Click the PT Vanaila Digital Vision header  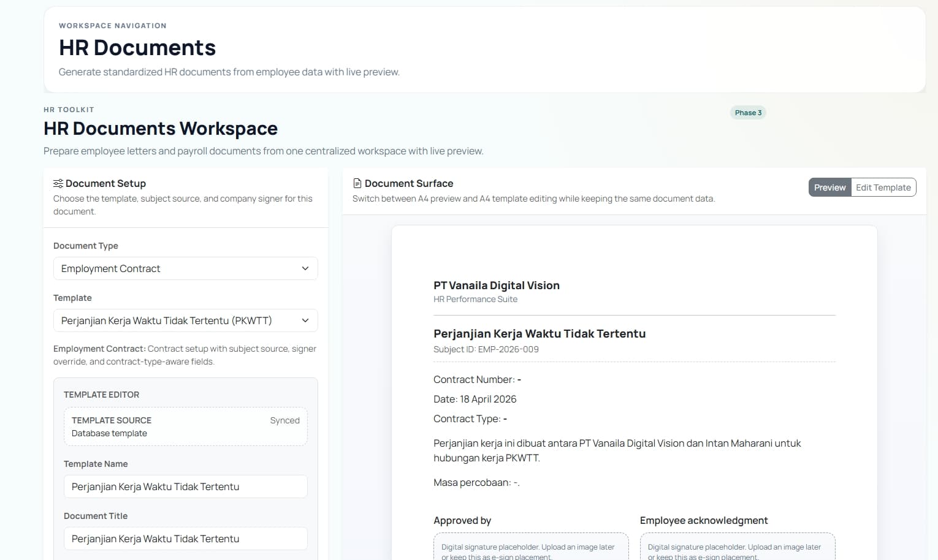point(497,286)
